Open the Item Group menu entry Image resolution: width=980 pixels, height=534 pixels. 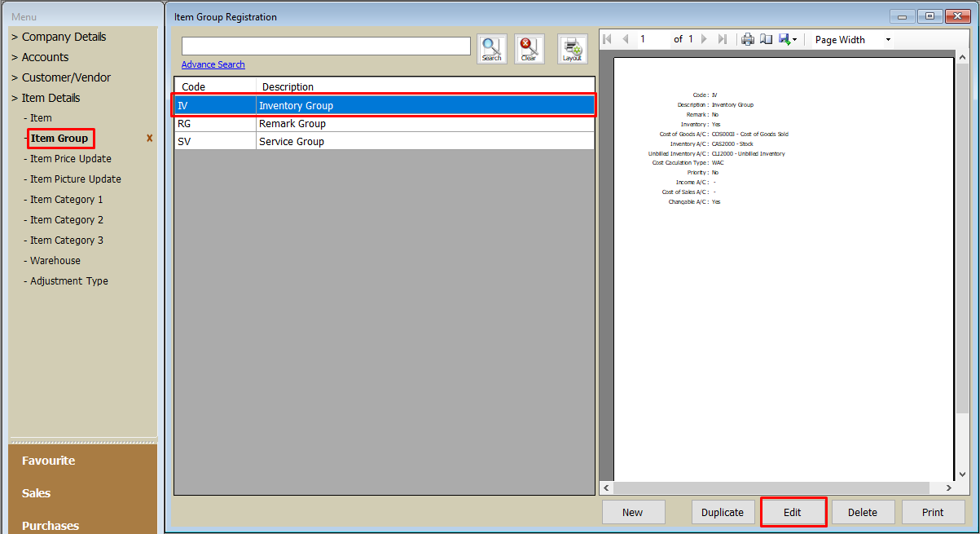click(x=59, y=139)
